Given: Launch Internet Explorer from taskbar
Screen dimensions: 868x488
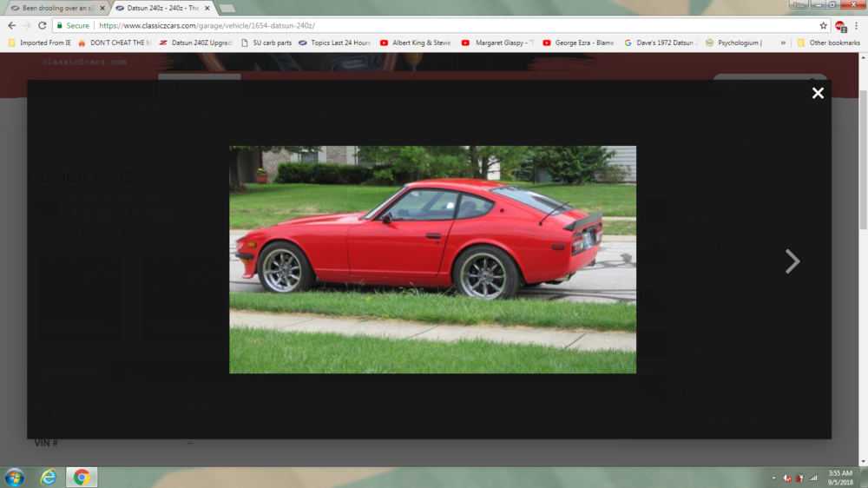Looking at the screenshot, I should (x=48, y=478).
